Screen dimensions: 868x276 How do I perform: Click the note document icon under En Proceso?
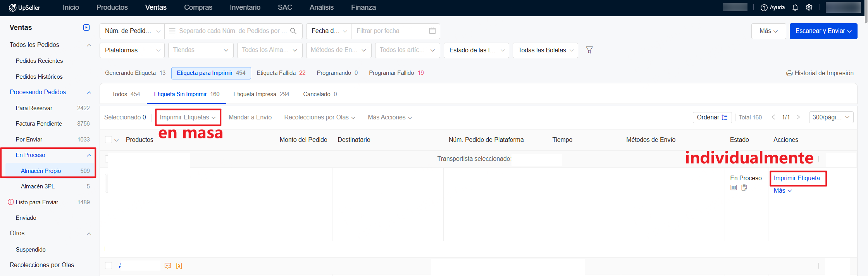pos(744,188)
